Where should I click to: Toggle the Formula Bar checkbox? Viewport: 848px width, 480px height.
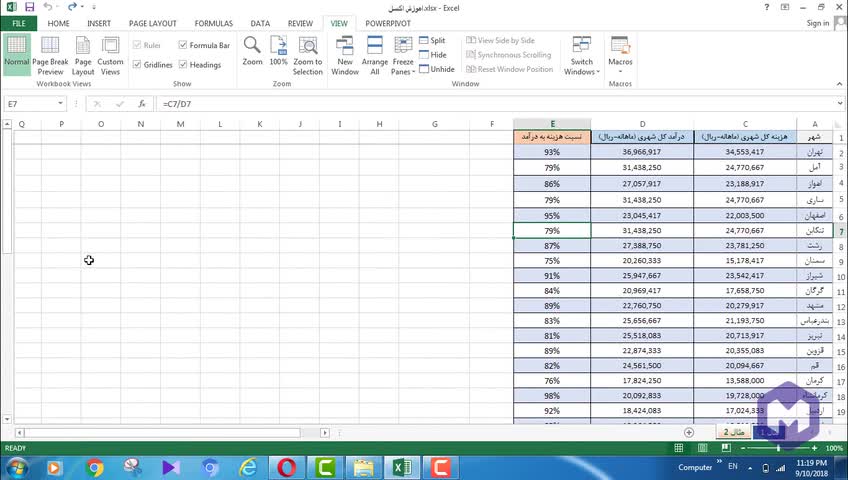click(183, 45)
